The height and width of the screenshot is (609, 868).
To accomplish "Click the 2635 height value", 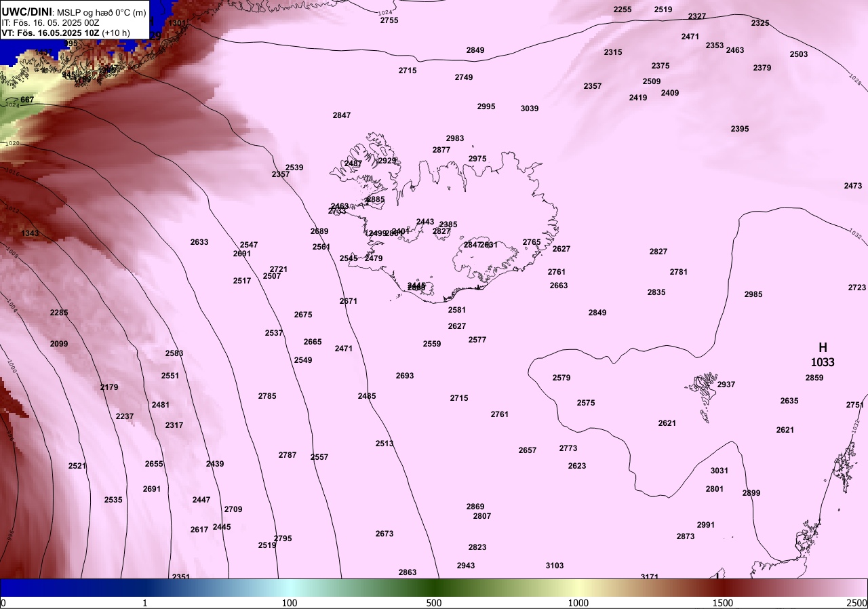I will point(789,401).
